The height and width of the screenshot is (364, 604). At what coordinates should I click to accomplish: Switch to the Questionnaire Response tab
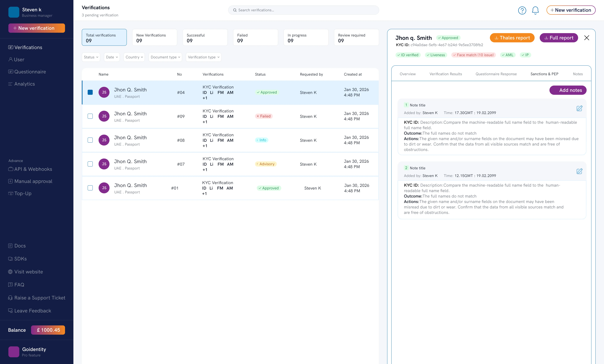496,74
